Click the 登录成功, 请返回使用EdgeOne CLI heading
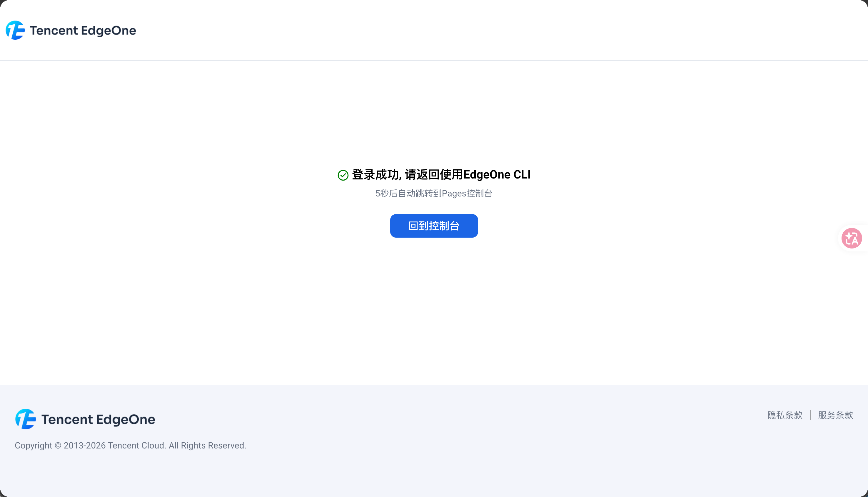Screen dimensions: 868x497 (x=441, y=175)
